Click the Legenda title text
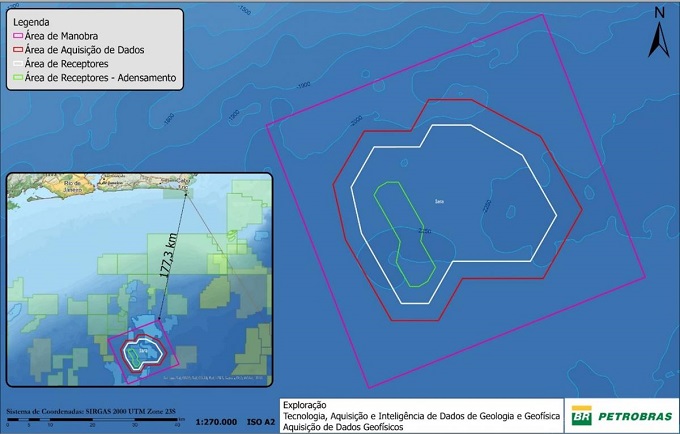This screenshot has height=434, width=680. click(32, 18)
